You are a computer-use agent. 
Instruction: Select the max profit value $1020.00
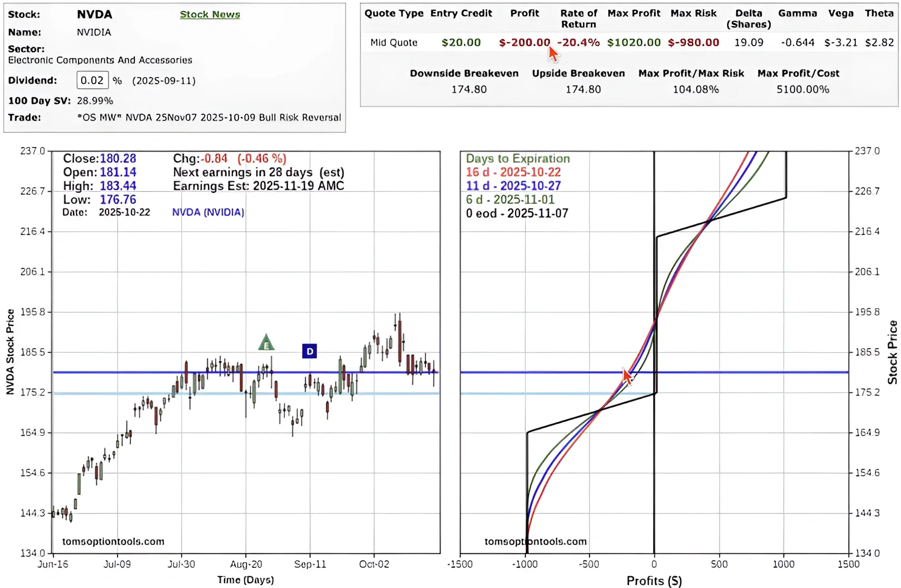[x=634, y=43]
